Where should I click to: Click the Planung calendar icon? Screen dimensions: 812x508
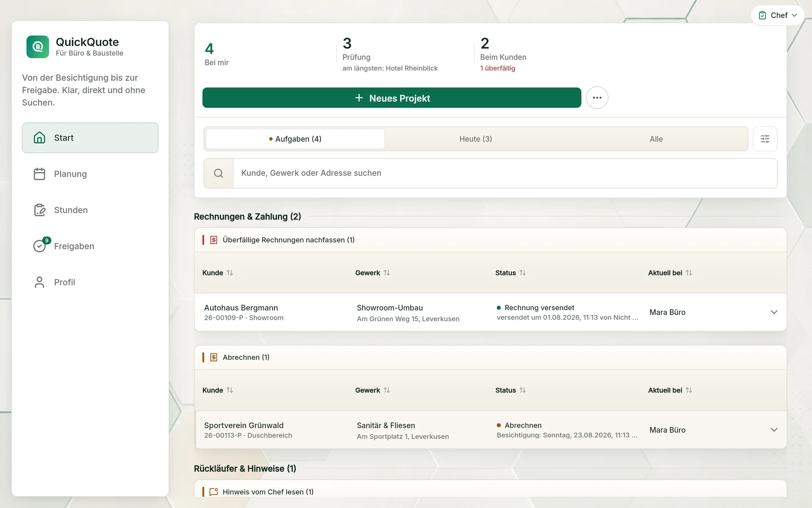(x=40, y=174)
